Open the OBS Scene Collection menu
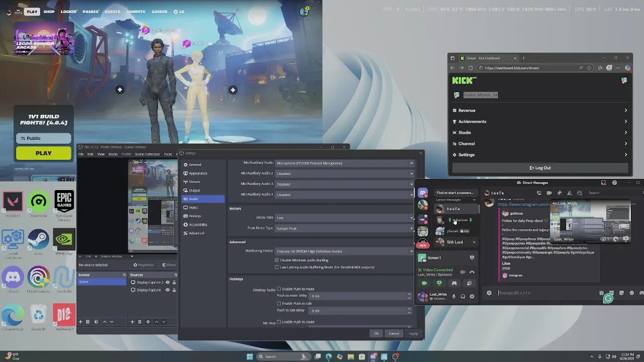Viewport: 644px width, 362px height. [x=147, y=154]
